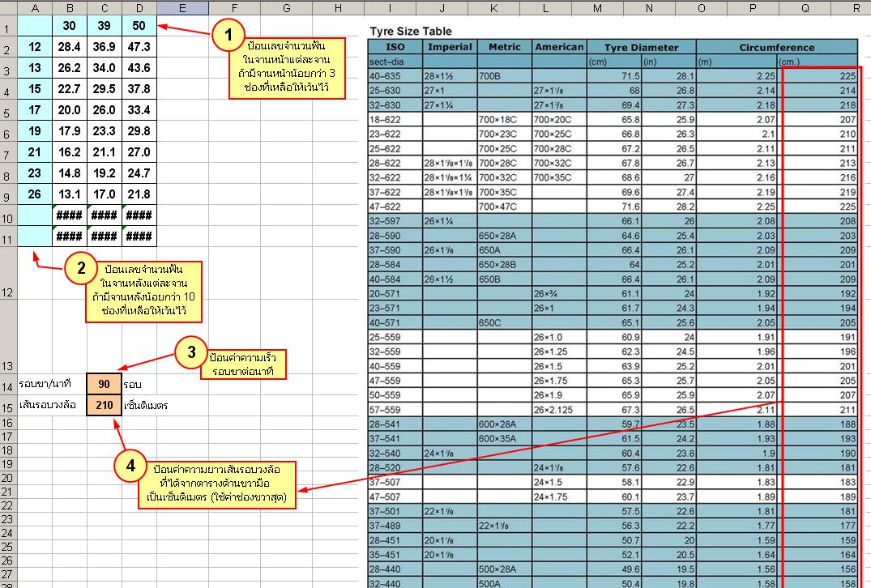The width and height of the screenshot is (871, 588).
Task: Click the 'รอบขา/นาที' label cell
Action: (52, 384)
